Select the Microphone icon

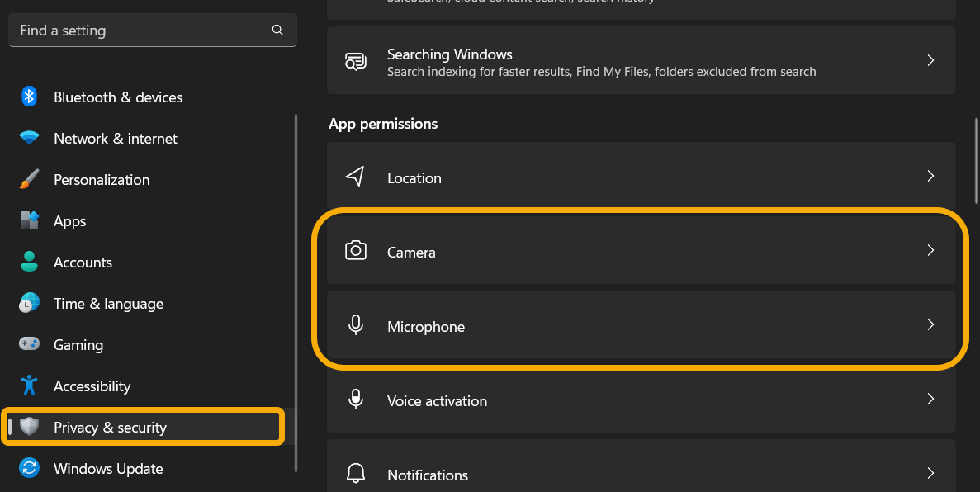(x=355, y=325)
